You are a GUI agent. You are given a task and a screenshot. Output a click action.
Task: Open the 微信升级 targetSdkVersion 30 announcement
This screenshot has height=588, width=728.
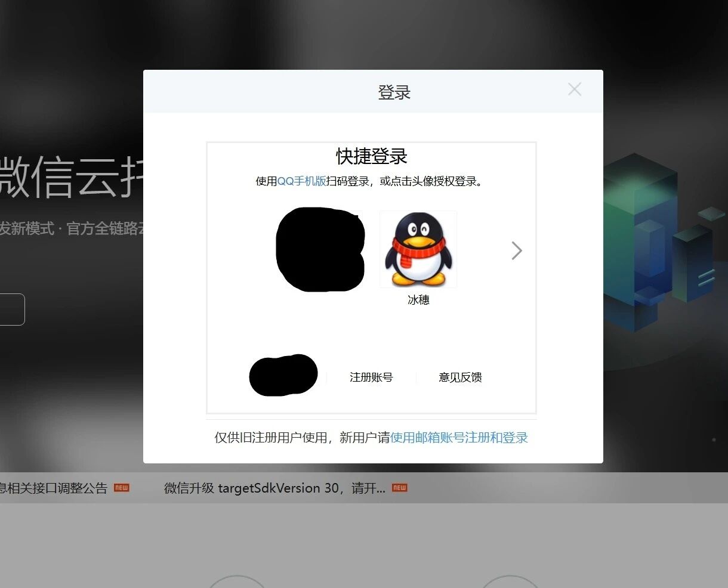point(274,488)
